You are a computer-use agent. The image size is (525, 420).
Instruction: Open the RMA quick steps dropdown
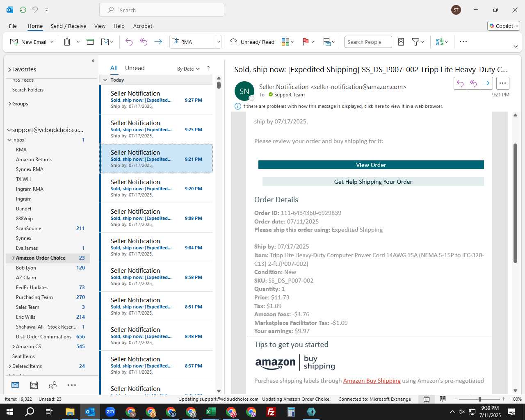point(219,42)
